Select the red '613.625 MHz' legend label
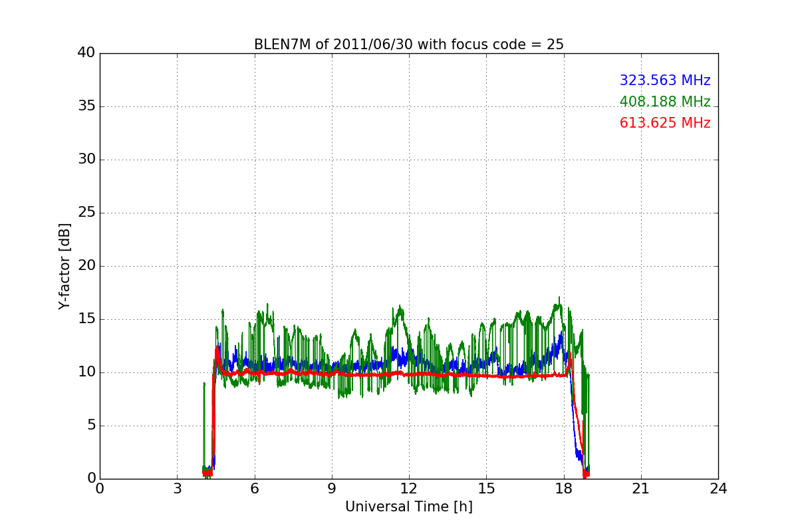The height and width of the screenshot is (532, 798). [x=665, y=123]
